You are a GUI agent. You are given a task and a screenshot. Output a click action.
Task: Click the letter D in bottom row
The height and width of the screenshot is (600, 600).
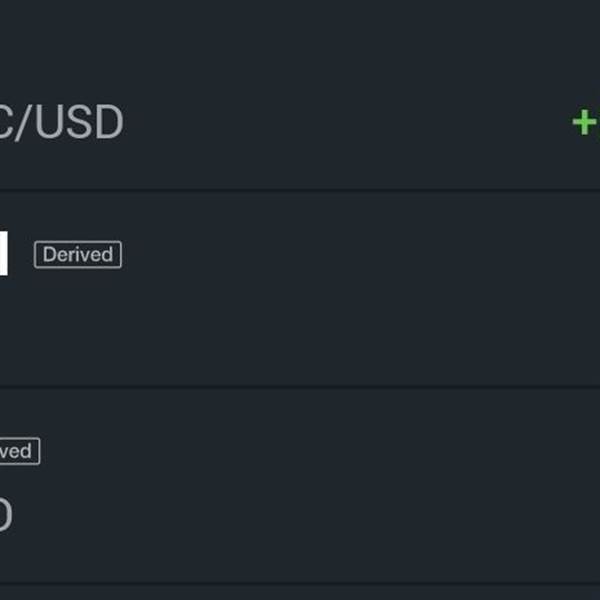click(5, 514)
